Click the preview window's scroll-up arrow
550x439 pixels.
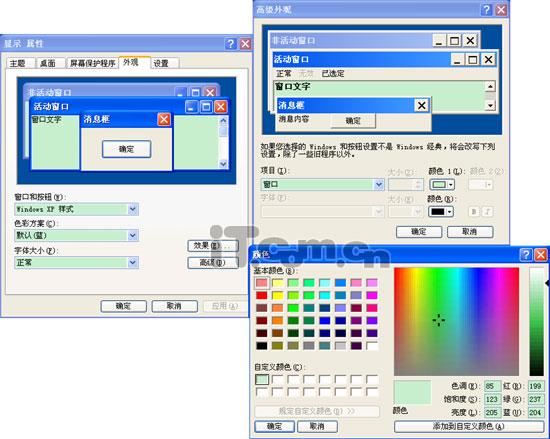click(x=490, y=86)
